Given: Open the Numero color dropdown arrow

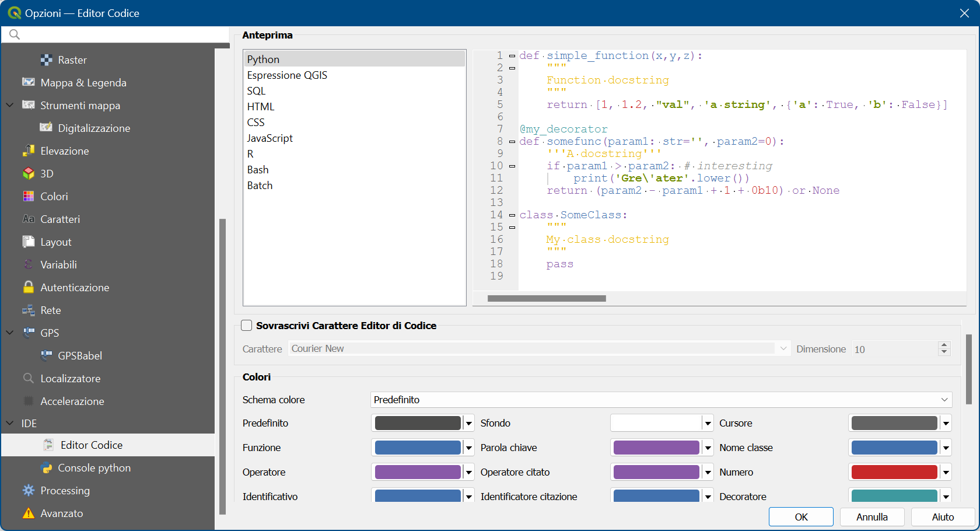Looking at the screenshot, I should 946,472.
